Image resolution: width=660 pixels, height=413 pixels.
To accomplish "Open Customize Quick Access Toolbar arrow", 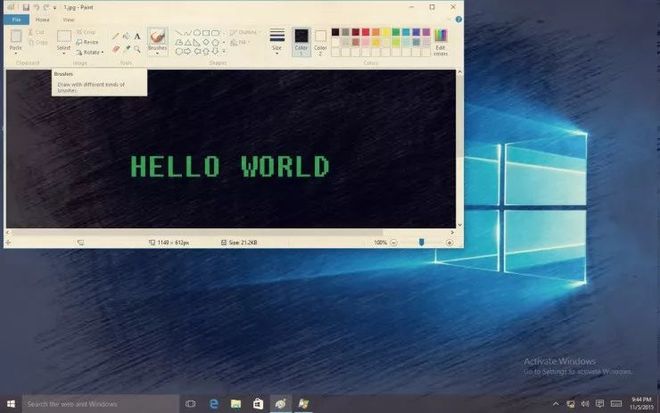I will pos(55,8).
